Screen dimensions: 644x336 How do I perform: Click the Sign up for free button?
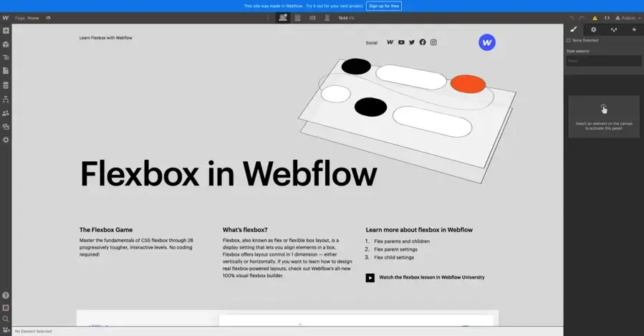(384, 6)
